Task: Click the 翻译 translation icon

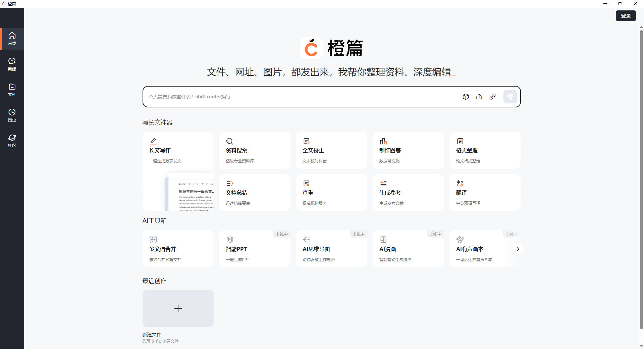Action: pos(460,183)
